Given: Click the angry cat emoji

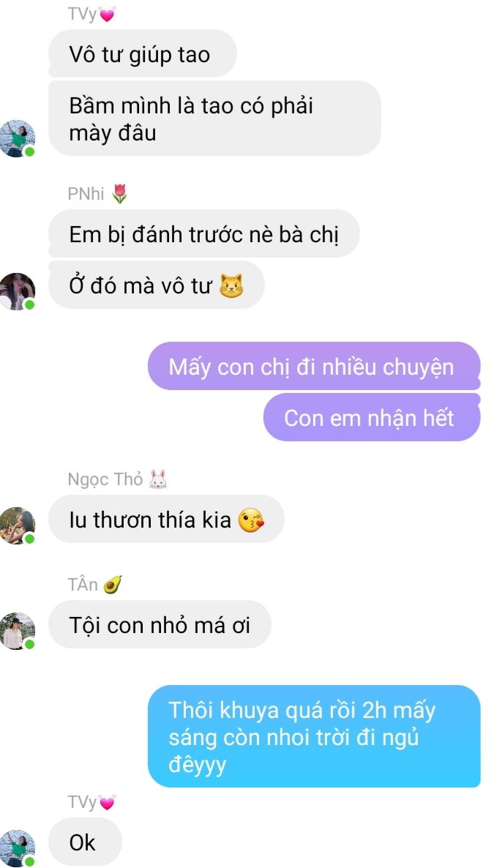Looking at the screenshot, I should point(231,286).
